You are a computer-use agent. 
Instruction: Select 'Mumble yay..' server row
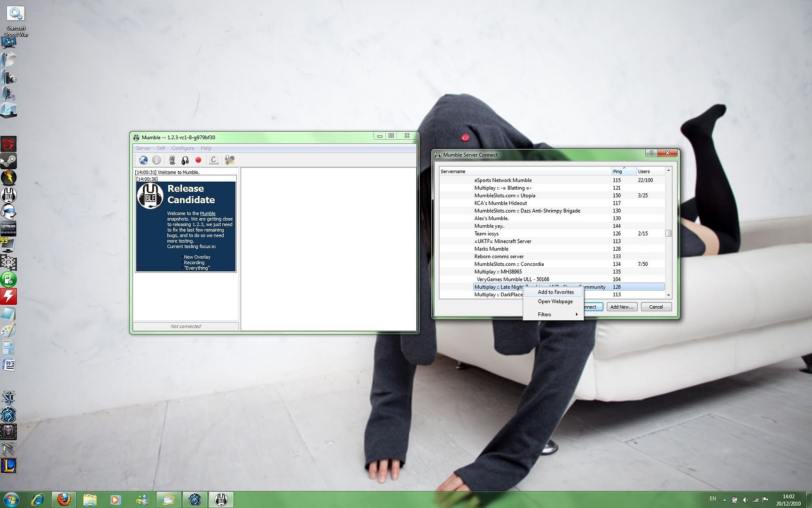(x=552, y=226)
